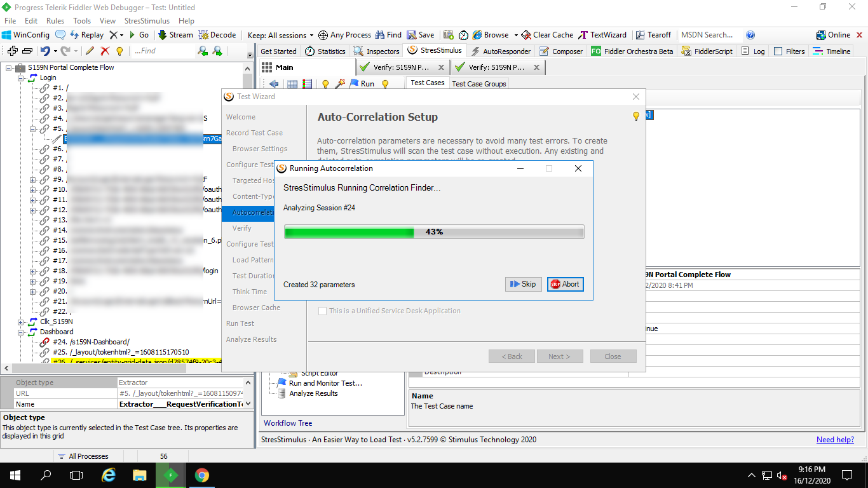Image resolution: width=868 pixels, height=488 pixels.
Task: Click the Run flag button in StresStimulus
Action: tap(362, 83)
